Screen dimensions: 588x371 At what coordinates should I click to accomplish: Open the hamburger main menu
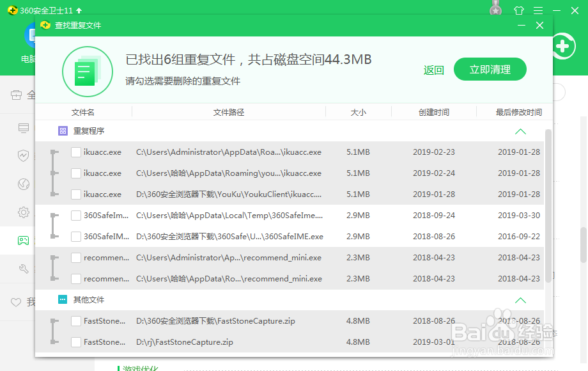pyautogui.click(x=538, y=10)
